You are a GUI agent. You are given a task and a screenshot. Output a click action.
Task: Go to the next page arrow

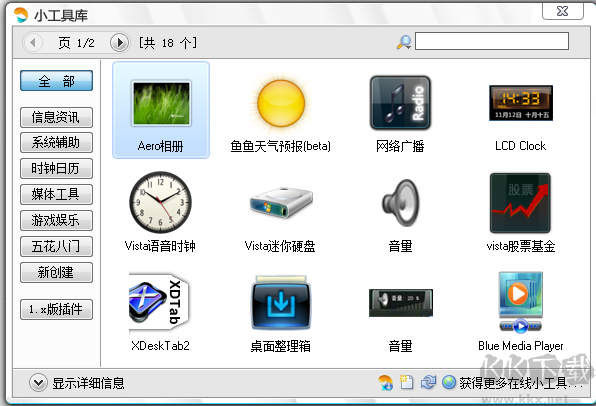[x=120, y=43]
